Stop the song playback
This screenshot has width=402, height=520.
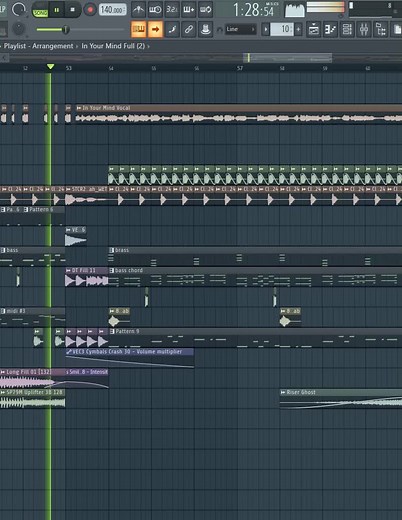[72, 10]
